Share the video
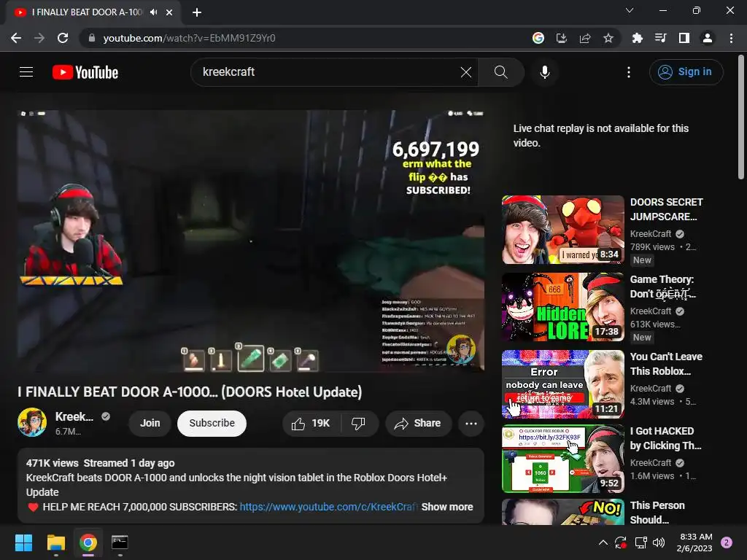Image resolution: width=747 pixels, height=560 pixels. [x=418, y=424]
